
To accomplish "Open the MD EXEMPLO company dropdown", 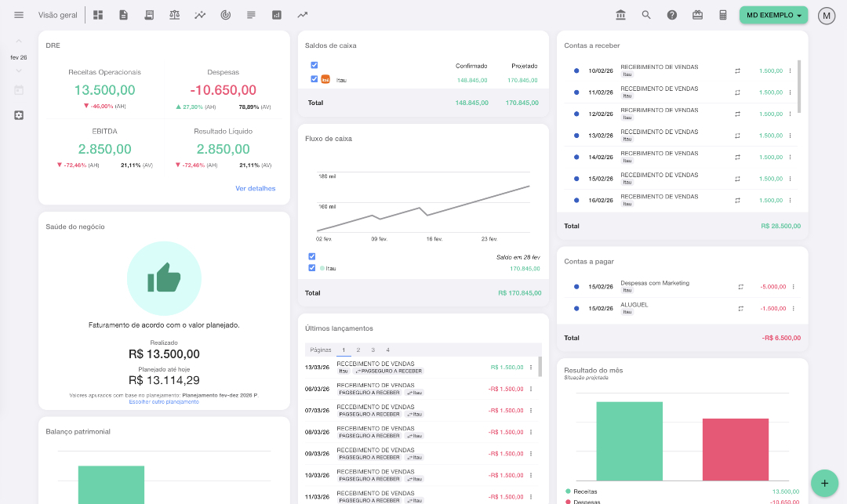I will tap(773, 16).
